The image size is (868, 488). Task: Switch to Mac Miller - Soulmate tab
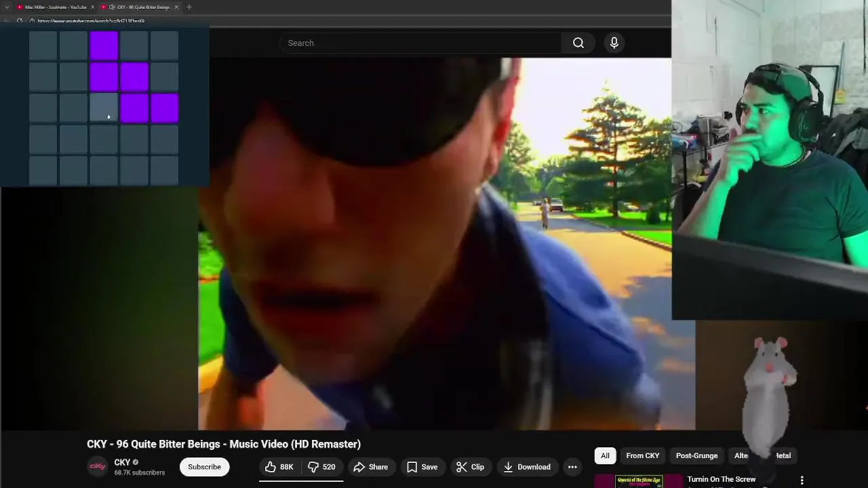point(54,7)
